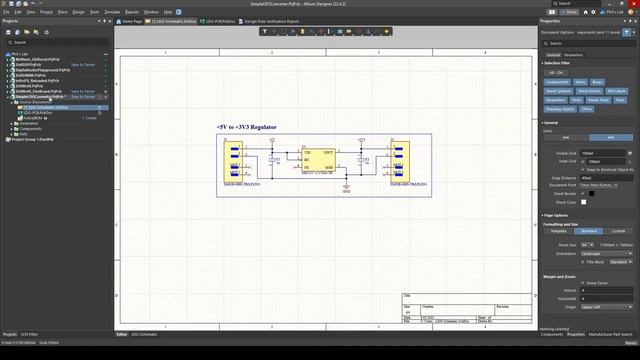Open Orientation Landscape dropdown
The image size is (640, 360).
click(x=607, y=253)
